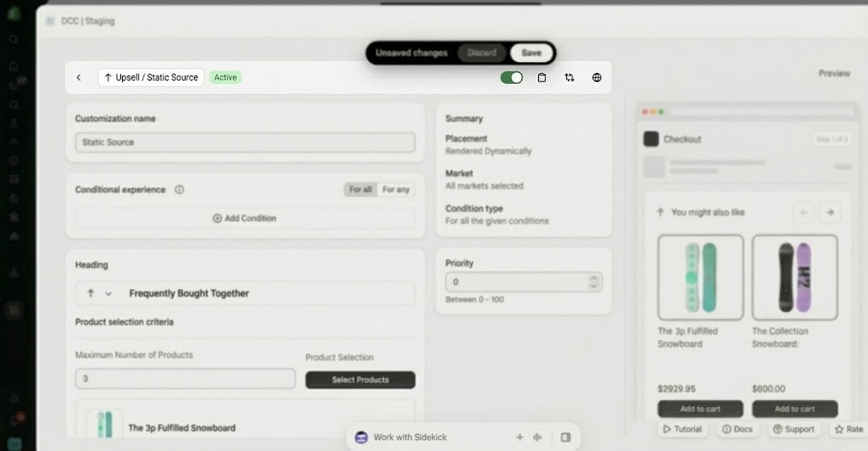Select the For all condition option
The height and width of the screenshot is (451, 868).
click(360, 189)
